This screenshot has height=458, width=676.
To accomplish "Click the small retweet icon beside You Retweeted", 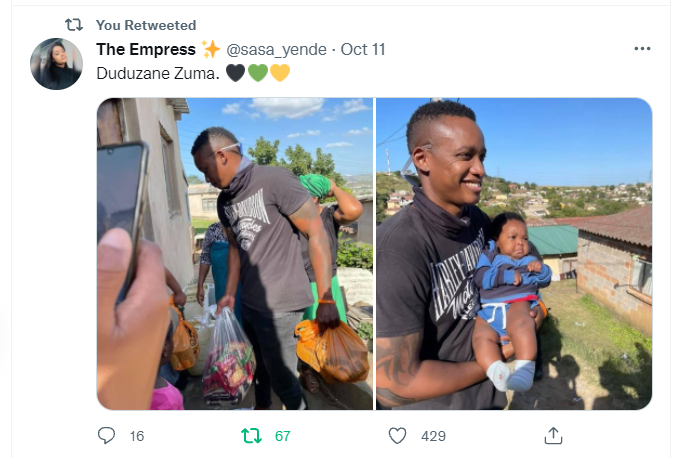I will (74, 25).
